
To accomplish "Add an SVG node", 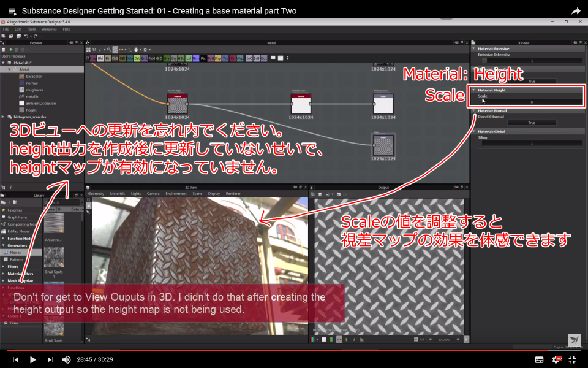I will click(210, 58).
